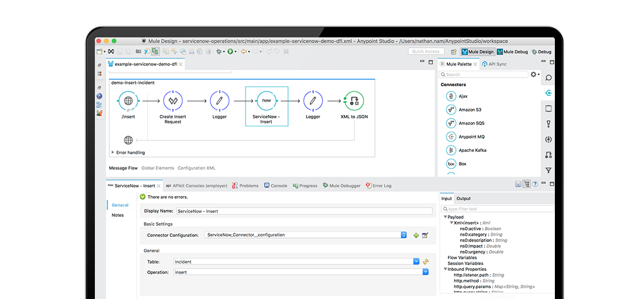Collapse the Xml<insert> tree node
644x299 pixels.
(x=451, y=223)
